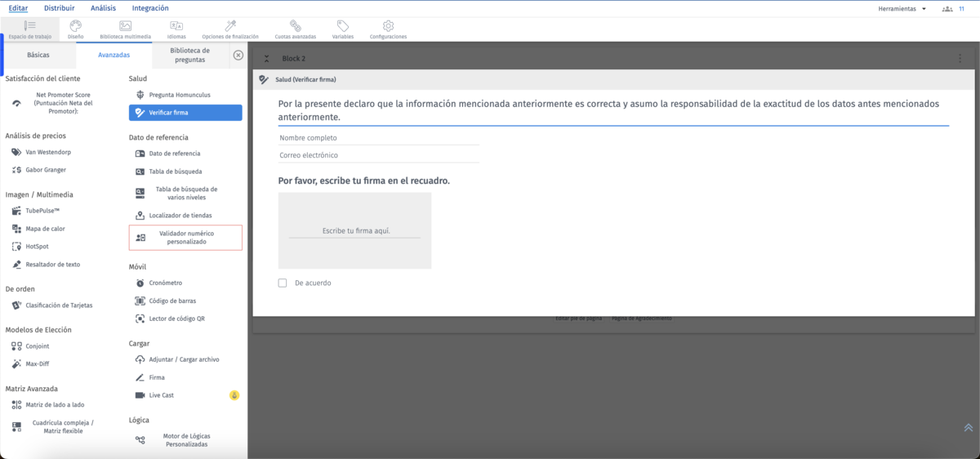The image size is (980, 459).
Task: Collapse Block 2 with arrows icon
Action: click(x=266, y=59)
